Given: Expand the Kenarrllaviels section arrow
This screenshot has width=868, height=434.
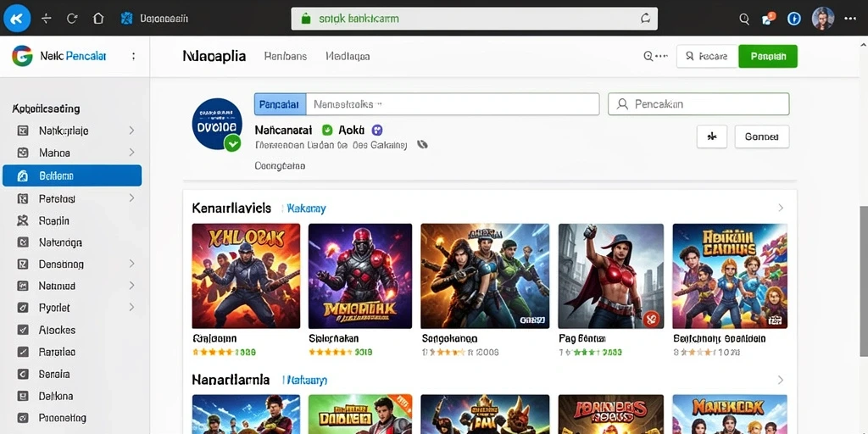Looking at the screenshot, I should pyautogui.click(x=781, y=208).
